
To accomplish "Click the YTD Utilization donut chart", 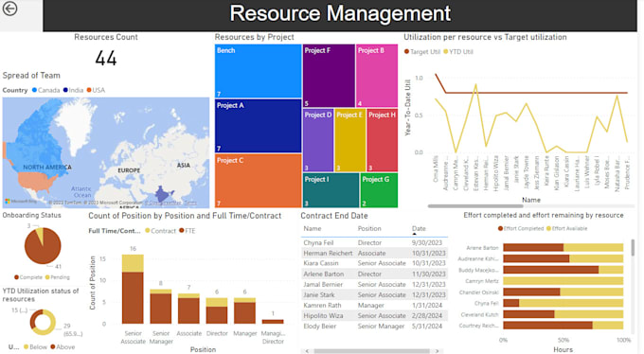I will pos(43,322).
